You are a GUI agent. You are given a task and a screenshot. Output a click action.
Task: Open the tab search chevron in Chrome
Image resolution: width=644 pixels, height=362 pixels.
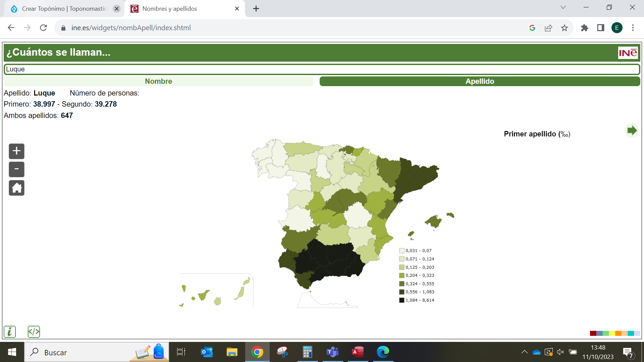tap(563, 7)
